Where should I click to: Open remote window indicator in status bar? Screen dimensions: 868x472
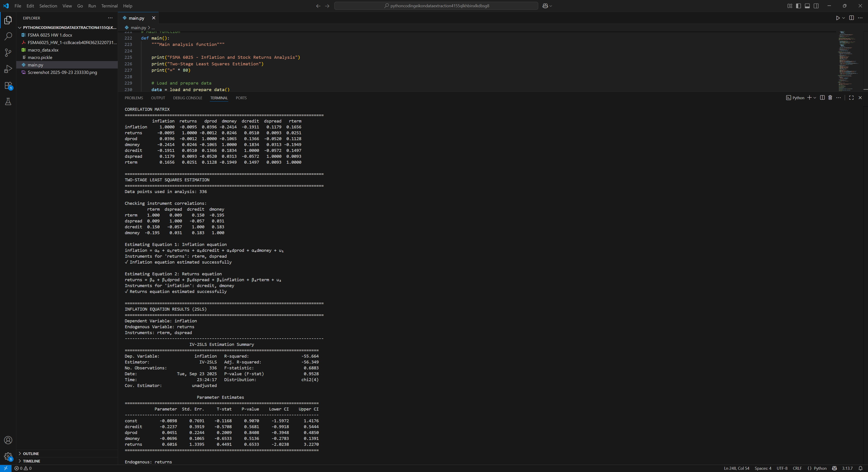coord(6,468)
